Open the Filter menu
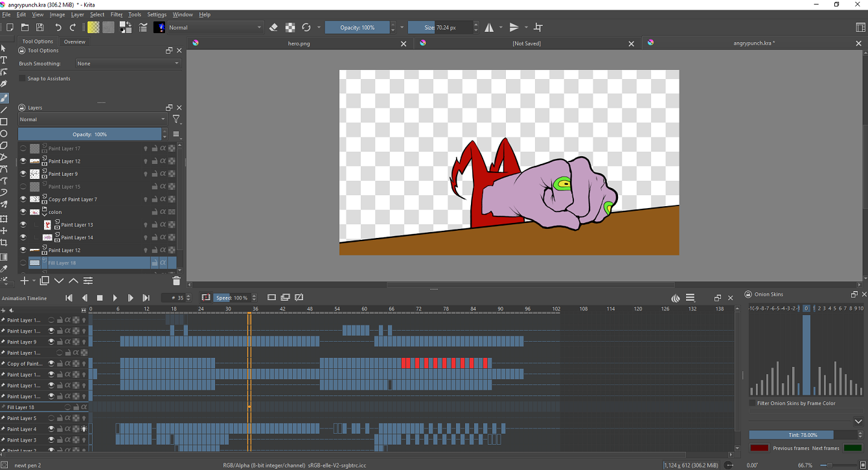Image resolution: width=868 pixels, height=470 pixels. 117,14
